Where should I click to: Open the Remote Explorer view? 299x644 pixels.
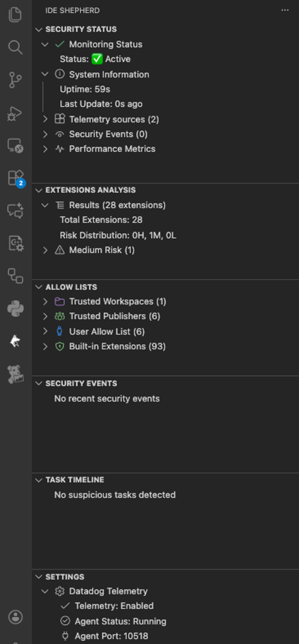(15, 146)
